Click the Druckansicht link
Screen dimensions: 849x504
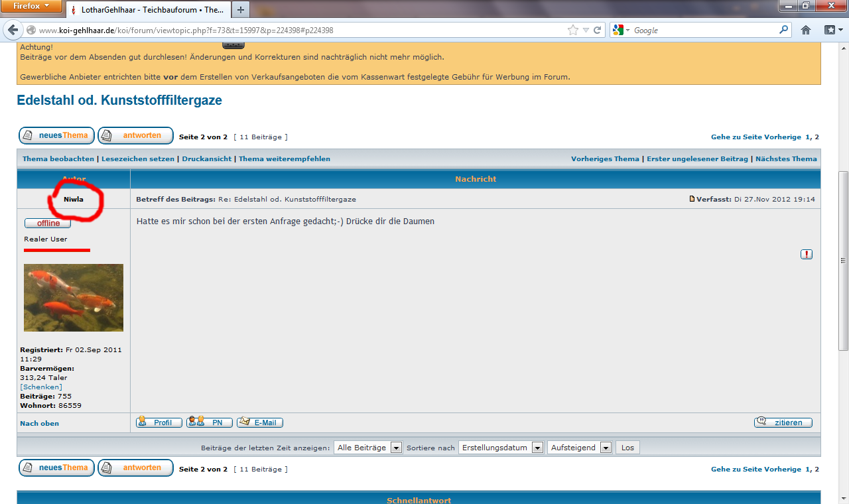207,159
